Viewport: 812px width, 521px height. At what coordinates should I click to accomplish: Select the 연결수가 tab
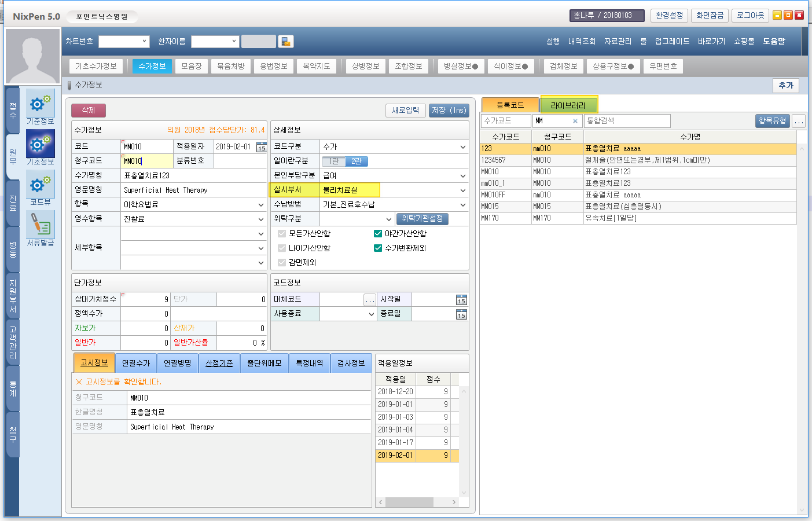click(136, 363)
